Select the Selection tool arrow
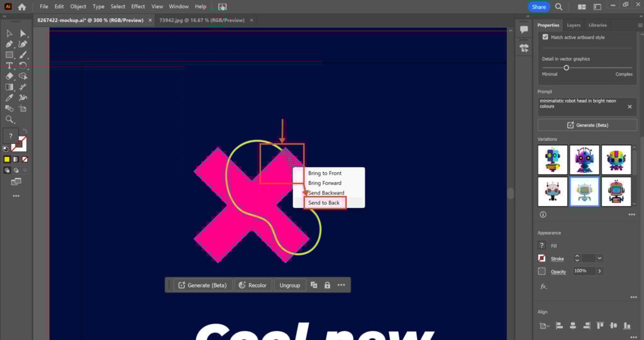The image size is (644, 340). click(x=9, y=33)
